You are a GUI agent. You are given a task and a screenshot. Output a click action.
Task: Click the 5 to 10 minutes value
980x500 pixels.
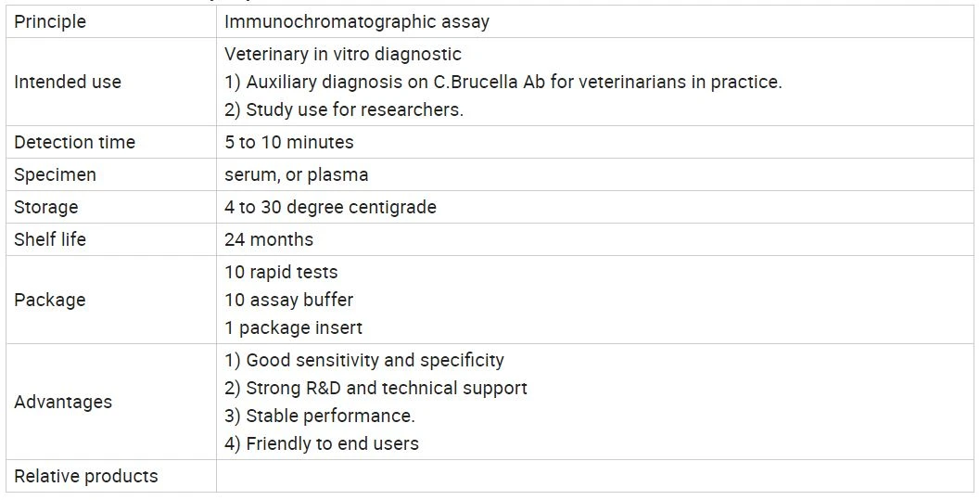(x=288, y=142)
